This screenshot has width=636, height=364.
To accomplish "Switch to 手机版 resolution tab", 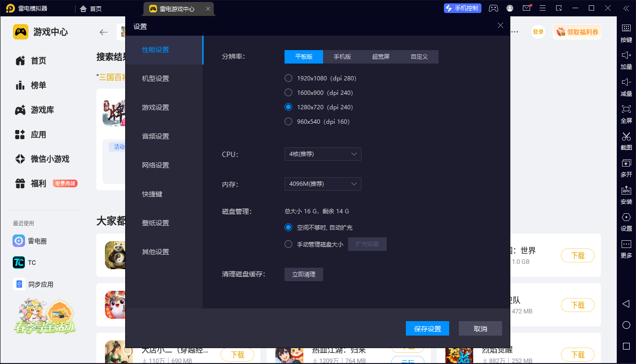I will pyautogui.click(x=342, y=57).
